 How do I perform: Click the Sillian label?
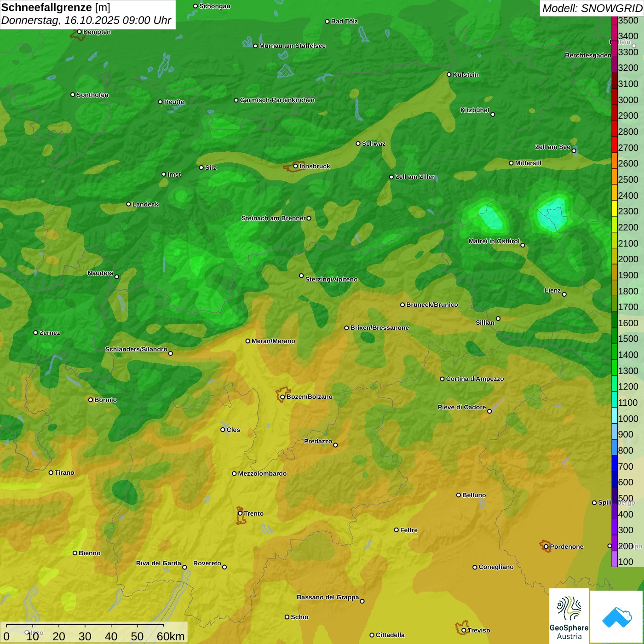click(x=485, y=322)
